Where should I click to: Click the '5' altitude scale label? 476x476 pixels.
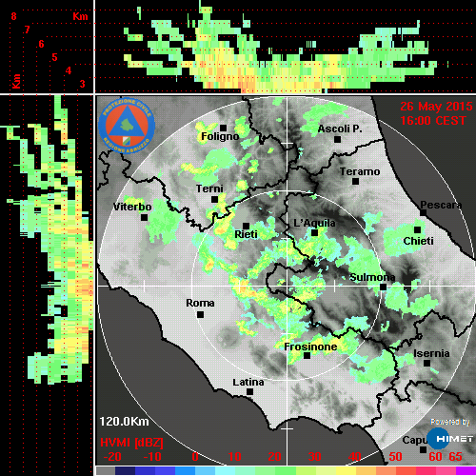(54, 57)
